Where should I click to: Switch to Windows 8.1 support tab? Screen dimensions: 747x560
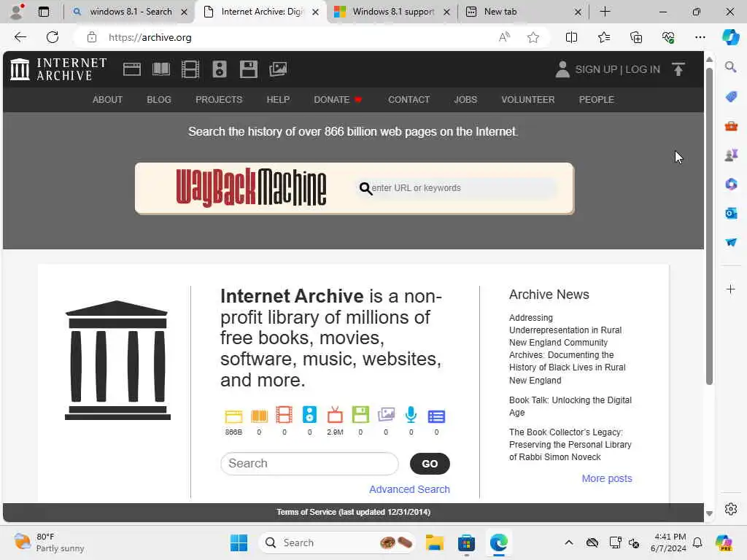tap(392, 12)
